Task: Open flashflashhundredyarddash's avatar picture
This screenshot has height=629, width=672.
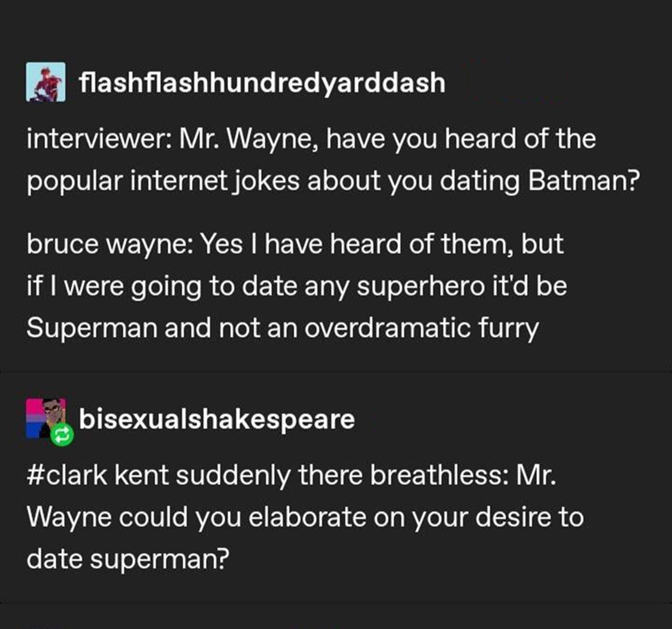Action: 45,82
